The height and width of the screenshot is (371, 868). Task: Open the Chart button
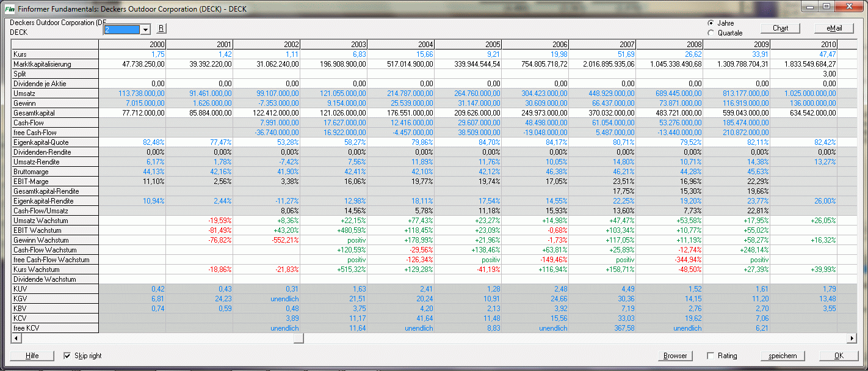[x=781, y=28]
